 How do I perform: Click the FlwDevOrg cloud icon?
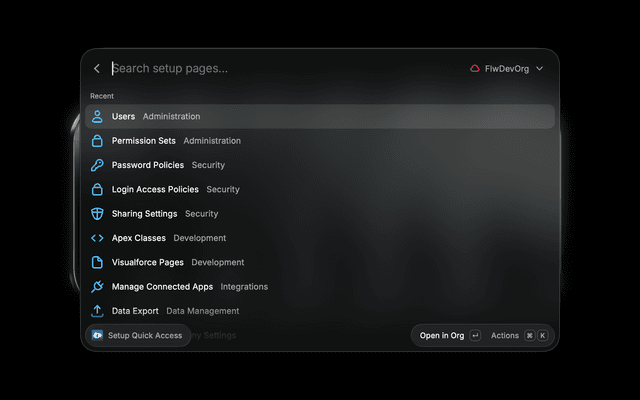click(475, 69)
